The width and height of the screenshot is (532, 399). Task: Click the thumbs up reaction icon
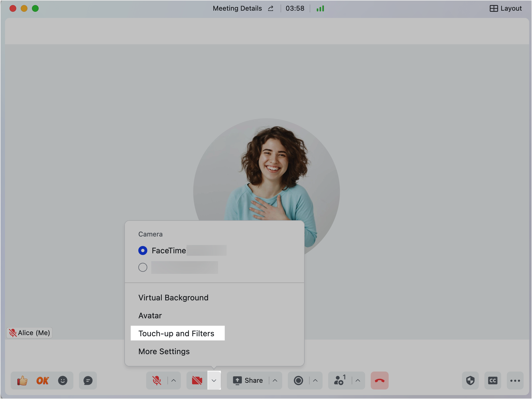22,381
